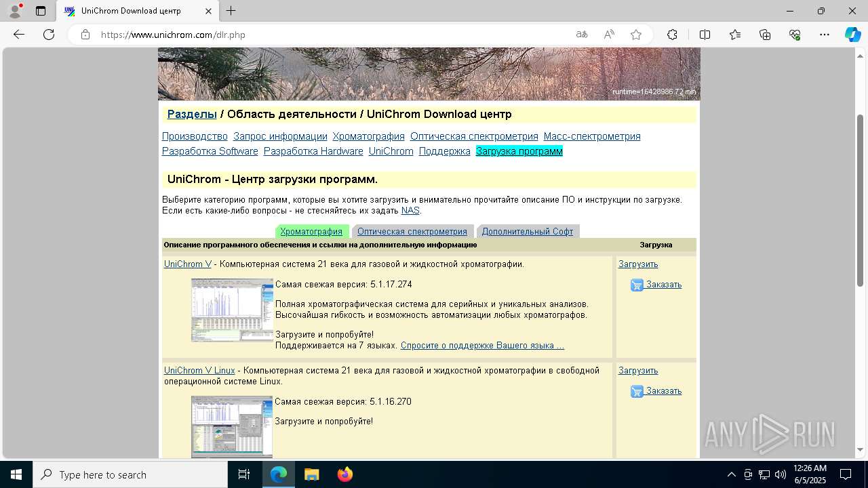Launch Firefox from taskbar
Viewport: 868px width, 488px height.
(x=344, y=474)
